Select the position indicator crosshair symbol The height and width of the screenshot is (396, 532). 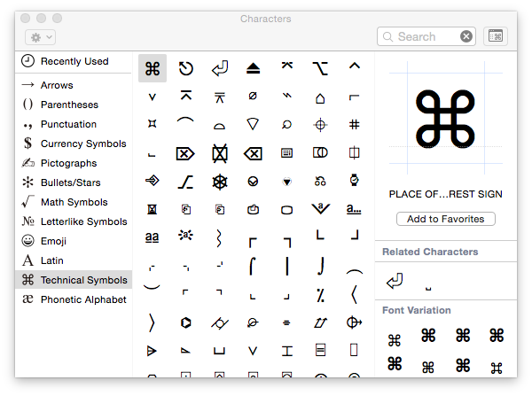point(320,125)
